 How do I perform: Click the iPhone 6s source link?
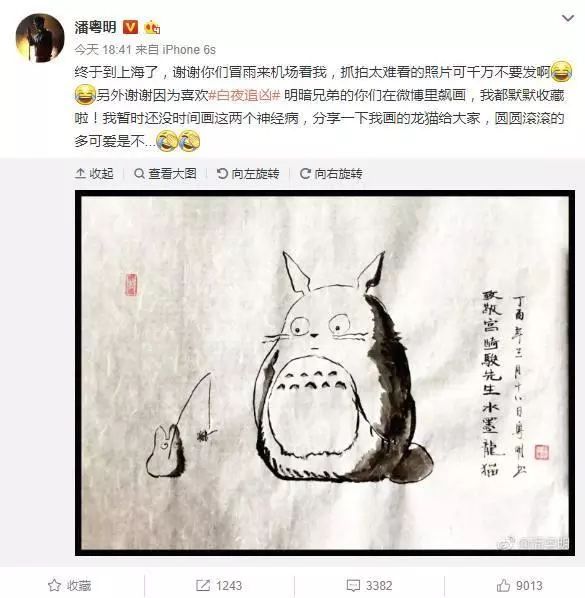click(x=189, y=50)
